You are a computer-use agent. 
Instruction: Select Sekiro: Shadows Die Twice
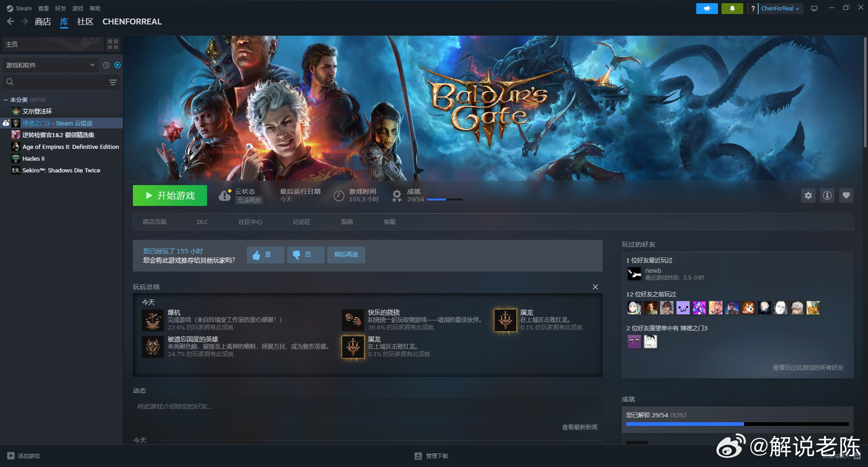61,170
